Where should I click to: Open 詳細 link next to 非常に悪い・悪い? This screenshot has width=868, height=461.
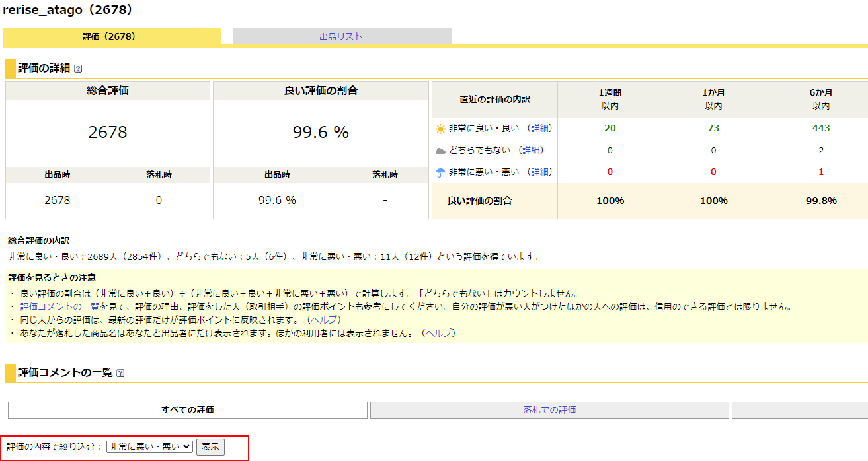(x=540, y=172)
